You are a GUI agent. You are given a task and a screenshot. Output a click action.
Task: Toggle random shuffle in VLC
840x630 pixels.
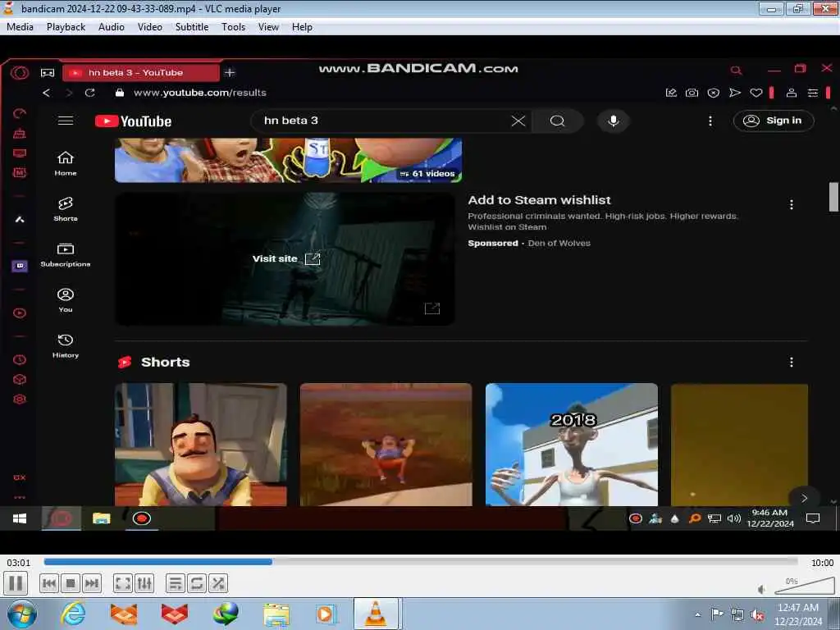[x=218, y=583]
